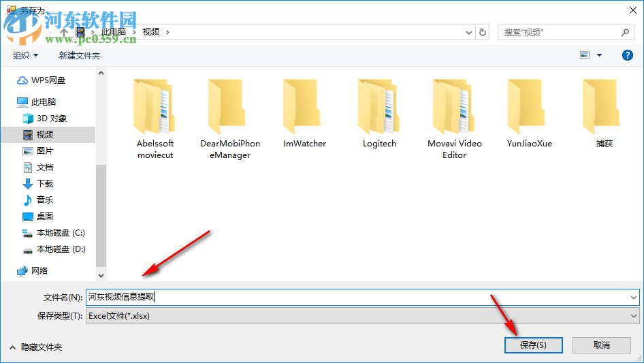
Task: Open the Movavi Video Editor folder
Action: coord(454,119)
